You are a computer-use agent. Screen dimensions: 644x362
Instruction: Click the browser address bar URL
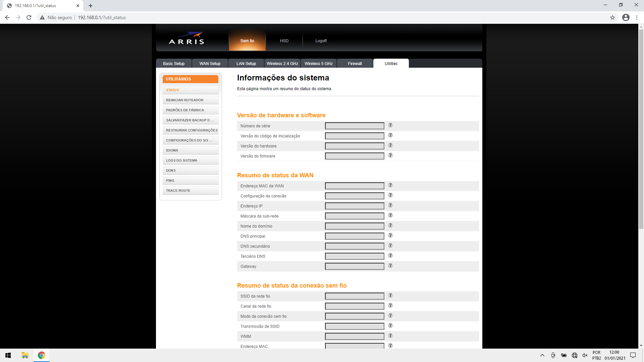tap(102, 17)
